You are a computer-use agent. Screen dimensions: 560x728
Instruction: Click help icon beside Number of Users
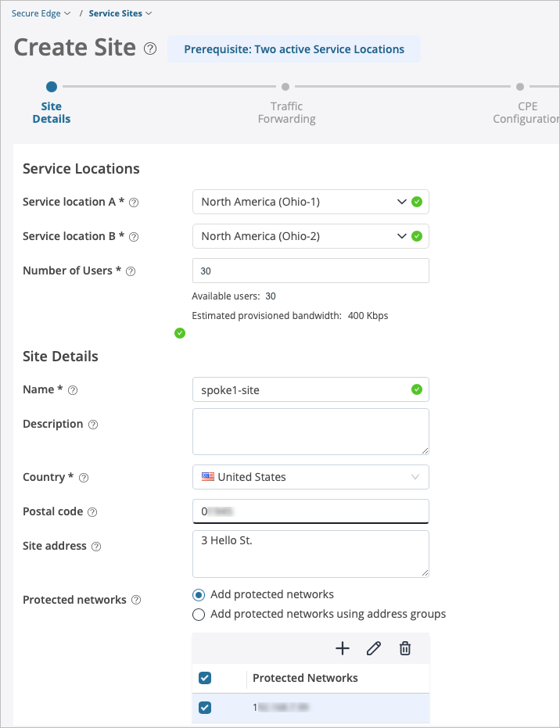[131, 271]
